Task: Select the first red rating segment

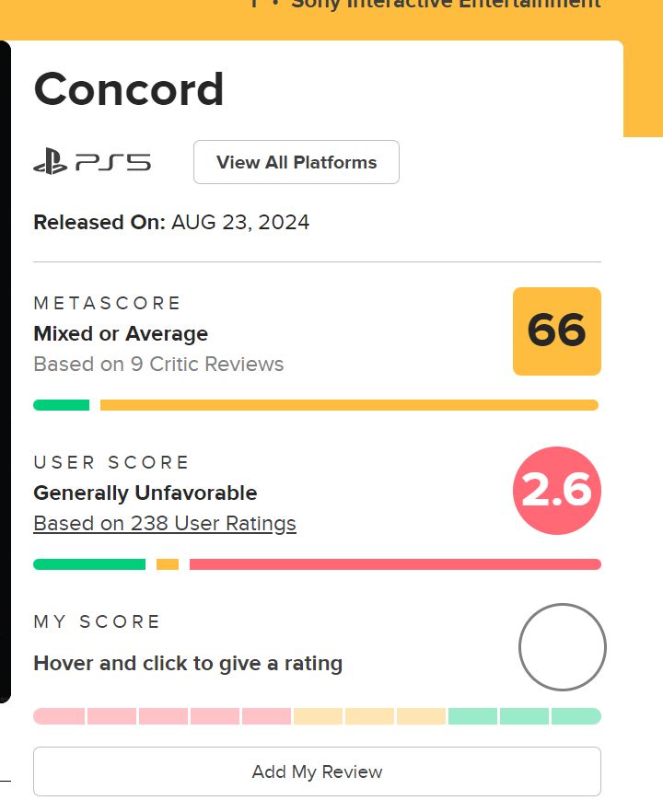Action: click(59, 716)
